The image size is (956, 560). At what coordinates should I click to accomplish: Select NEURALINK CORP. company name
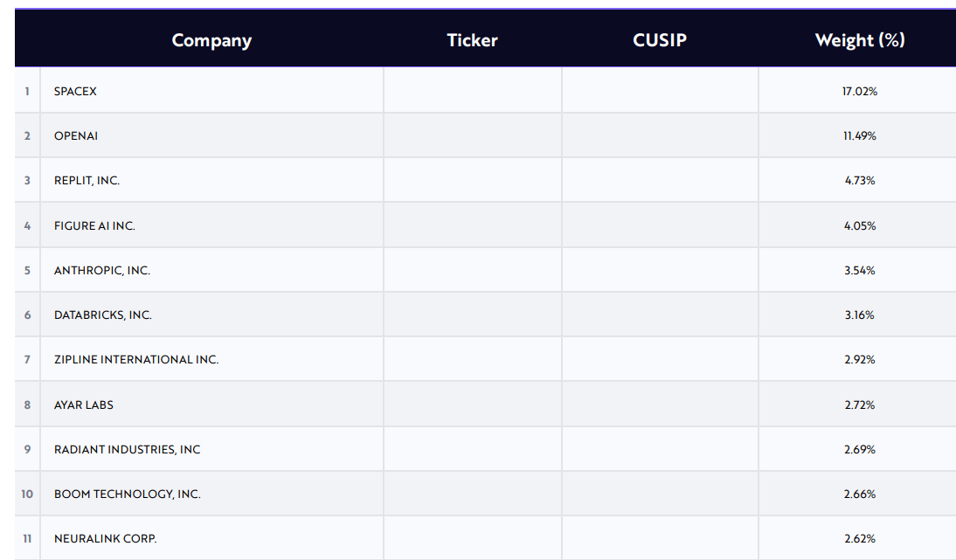(106, 539)
